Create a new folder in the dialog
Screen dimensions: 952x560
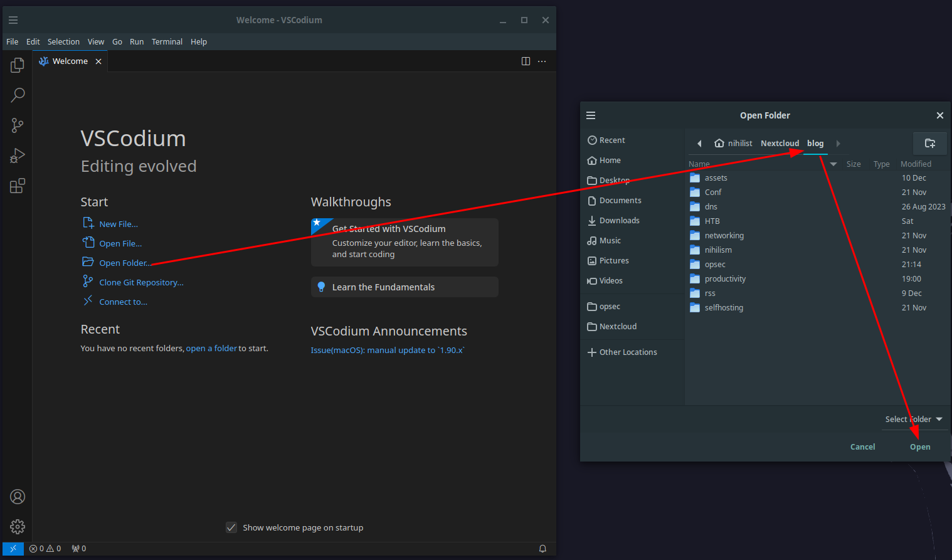click(930, 144)
